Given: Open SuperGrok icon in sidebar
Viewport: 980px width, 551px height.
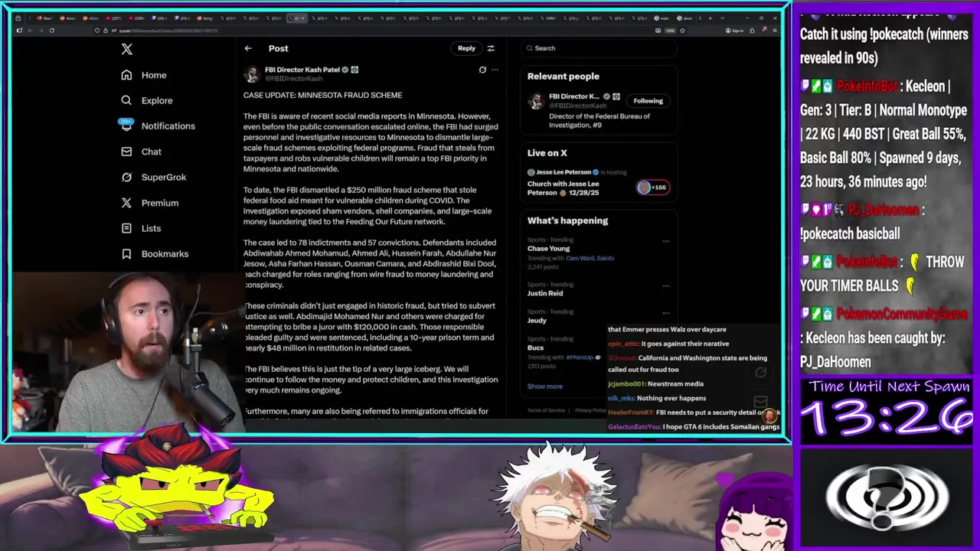Looking at the screenshot, I should click(x=126, y=177).
